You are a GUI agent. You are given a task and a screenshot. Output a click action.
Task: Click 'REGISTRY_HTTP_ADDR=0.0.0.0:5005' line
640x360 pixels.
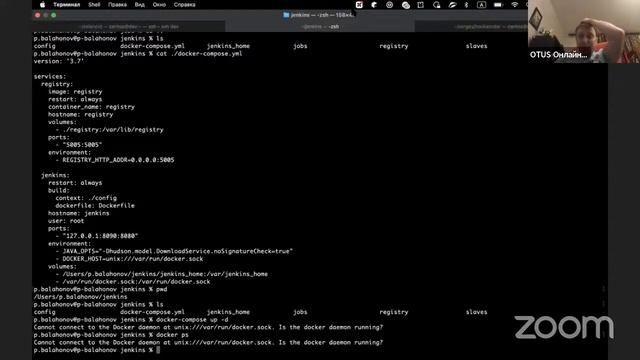click(x=118, y=160)
